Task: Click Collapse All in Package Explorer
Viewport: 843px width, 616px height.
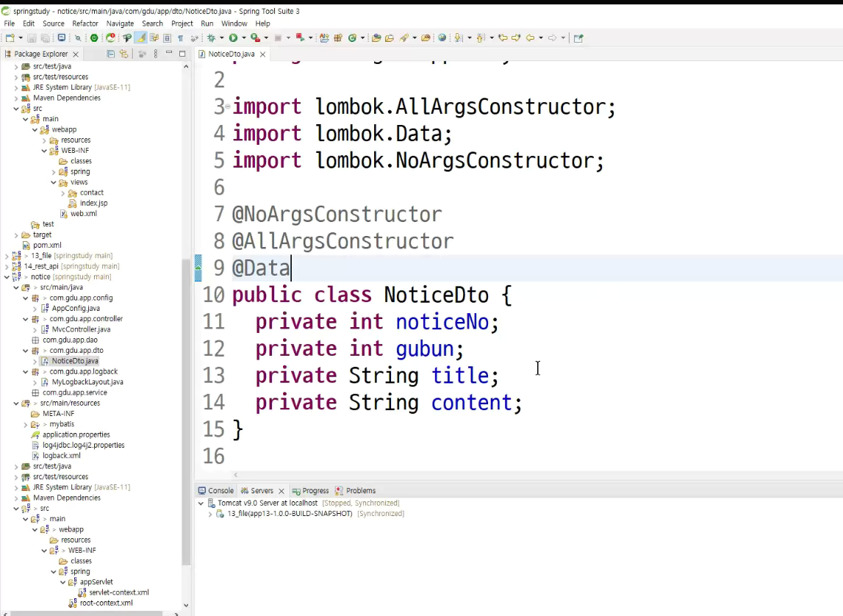Action: coord(110,54)
